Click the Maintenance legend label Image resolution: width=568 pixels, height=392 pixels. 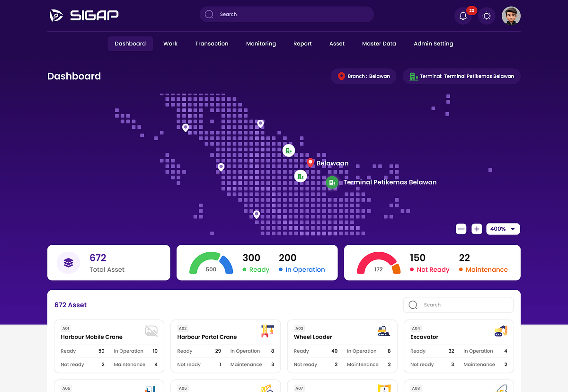tap(487, 269)
